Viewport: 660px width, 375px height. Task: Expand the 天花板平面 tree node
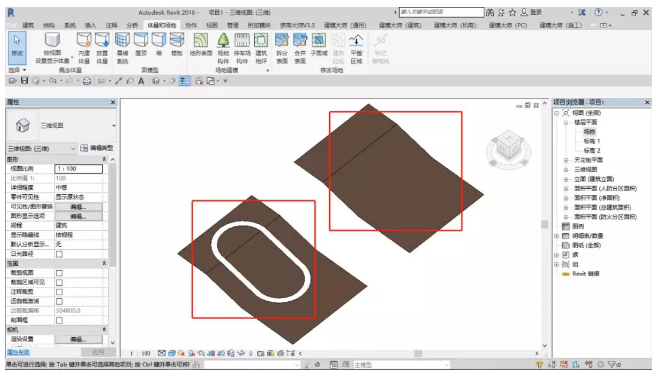[566, 160]
